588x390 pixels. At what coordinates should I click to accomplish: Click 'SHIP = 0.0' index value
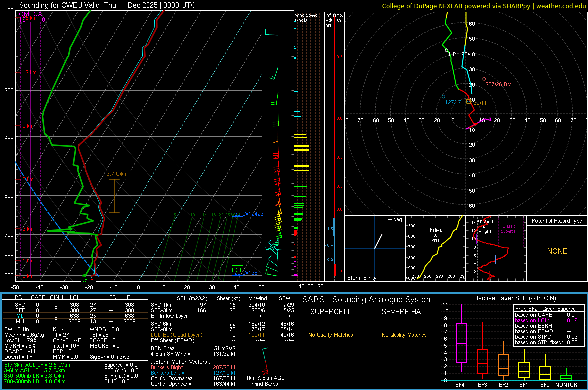117,381
